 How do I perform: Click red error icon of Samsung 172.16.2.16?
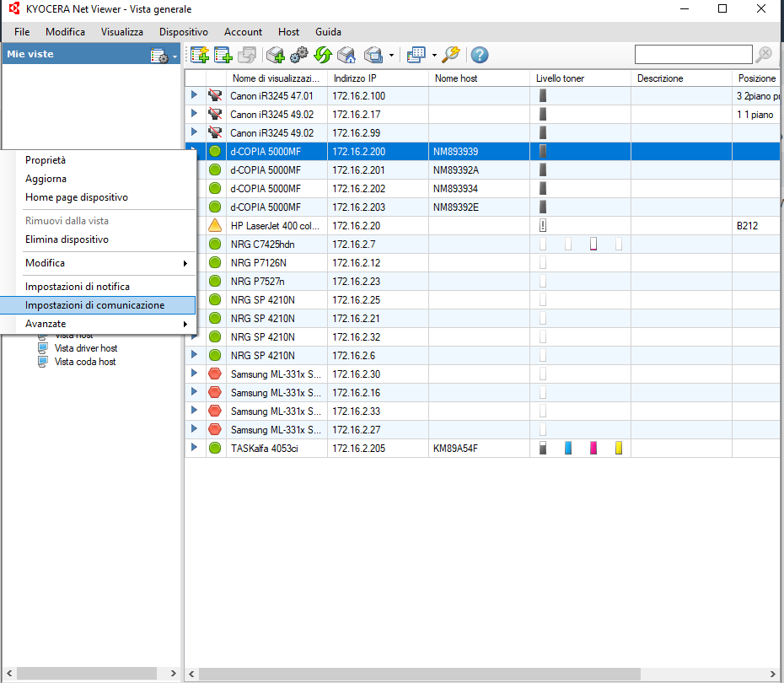(x=215, y=392)
